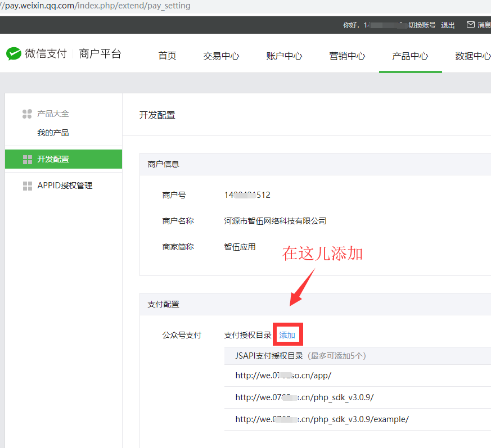Screen dimensions: 491x448
Task: Click the 商户平台 title text
Action: 100,53
